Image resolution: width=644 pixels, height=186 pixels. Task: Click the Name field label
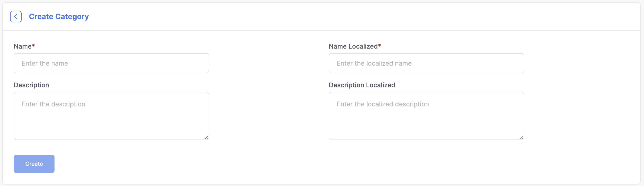click(x=23, y=46)
